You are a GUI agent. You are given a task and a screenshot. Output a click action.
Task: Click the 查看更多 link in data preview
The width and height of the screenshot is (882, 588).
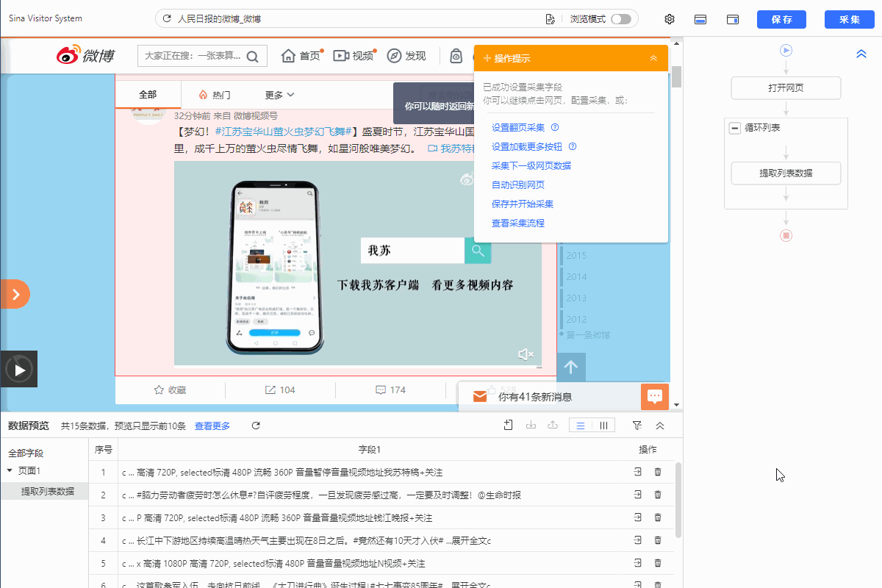pos(212,426)
